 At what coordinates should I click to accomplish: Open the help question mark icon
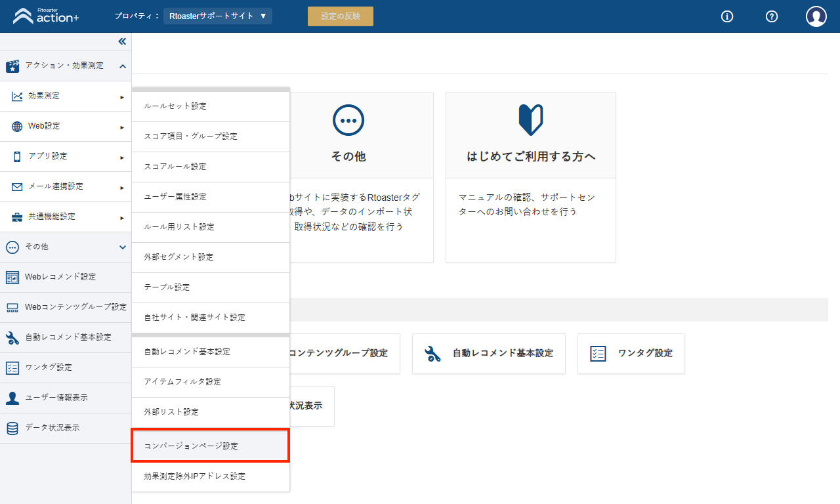point(772,16)
